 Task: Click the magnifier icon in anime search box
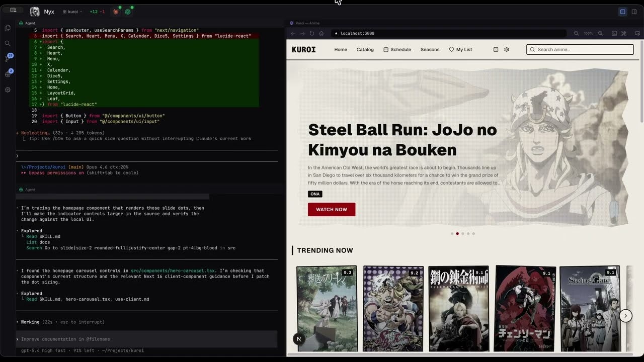[x=532, y=49]
